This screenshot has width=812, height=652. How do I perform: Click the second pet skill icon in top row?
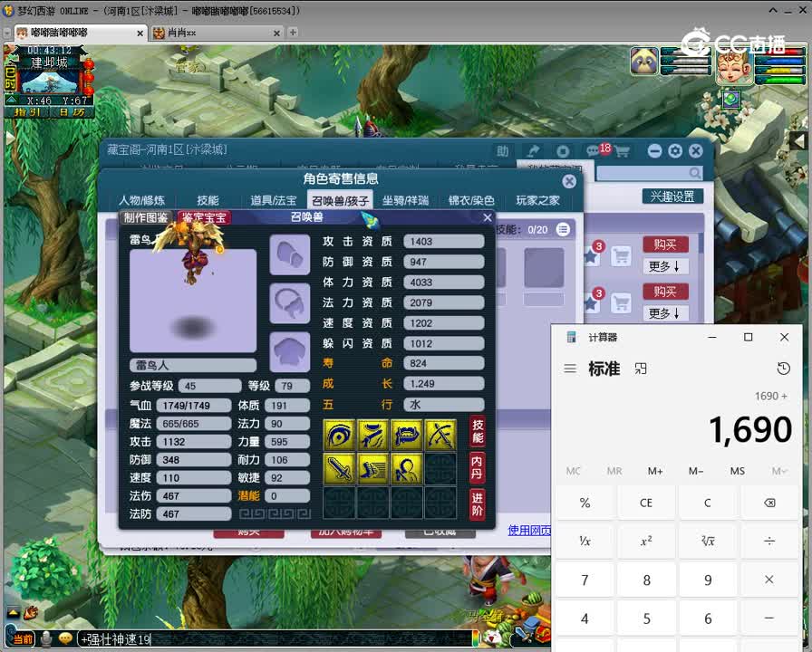(x=372, y=436)
